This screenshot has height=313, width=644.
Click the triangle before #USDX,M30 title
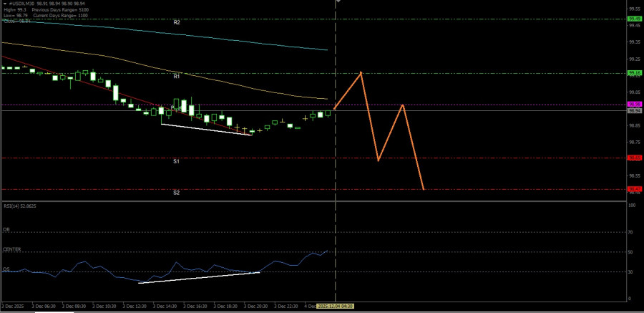point(4,4)
